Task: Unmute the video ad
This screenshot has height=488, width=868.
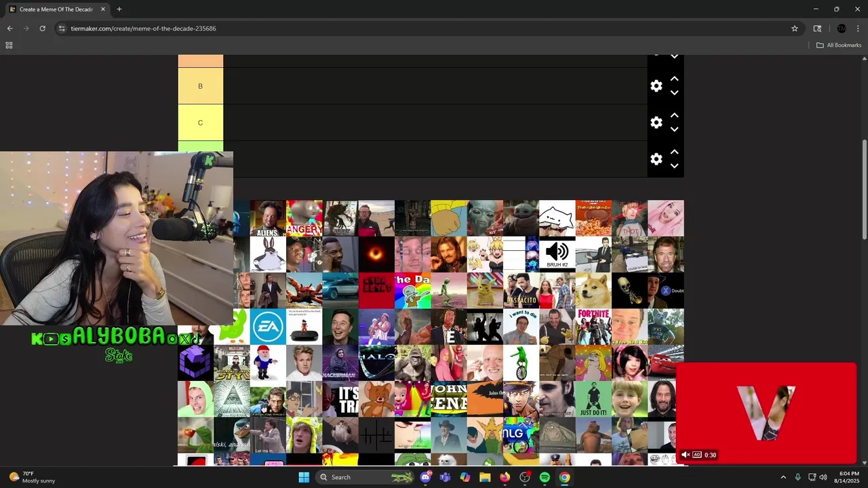Action: click(685, 455)
